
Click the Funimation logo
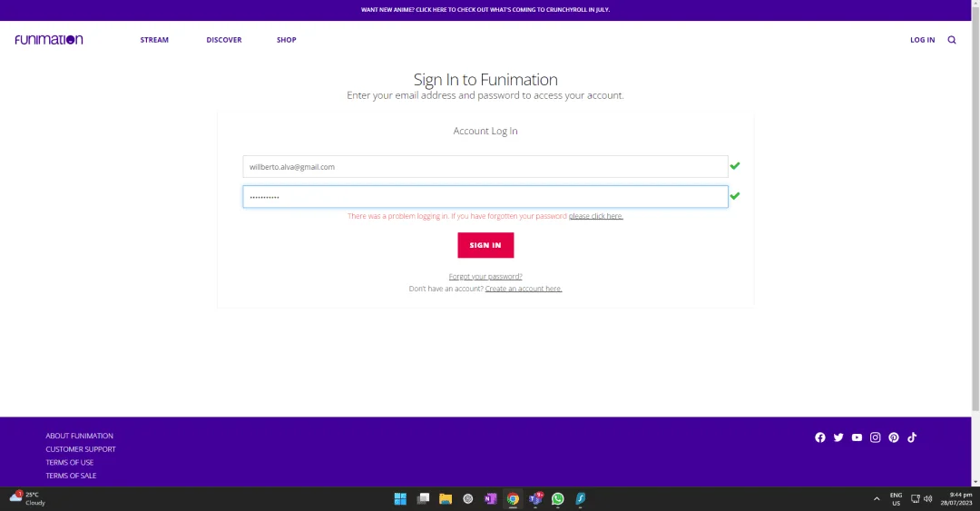coord(49,39)
